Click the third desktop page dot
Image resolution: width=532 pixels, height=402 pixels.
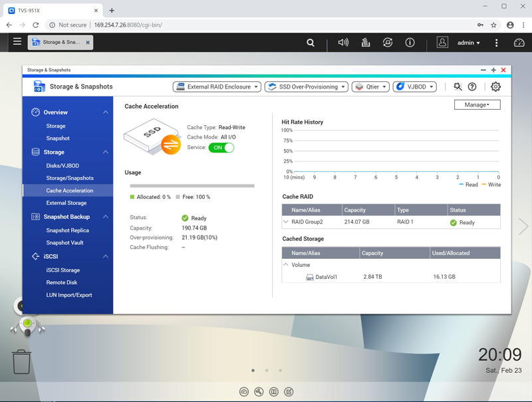click(x=280, y=371)
